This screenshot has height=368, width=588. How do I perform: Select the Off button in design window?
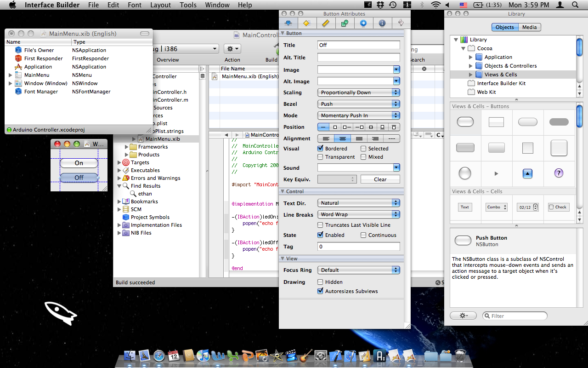click(x=79, y=178)
